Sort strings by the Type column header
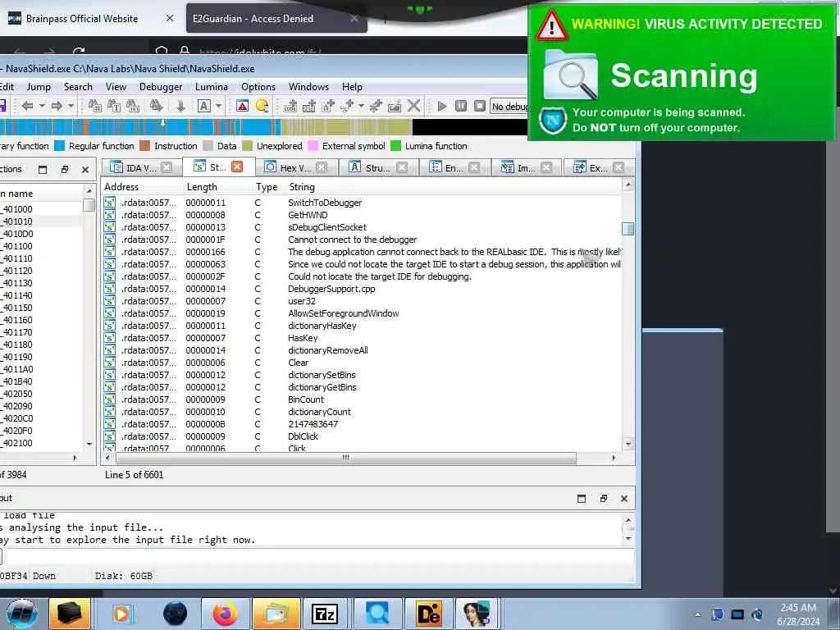 (x=267, y=187)
